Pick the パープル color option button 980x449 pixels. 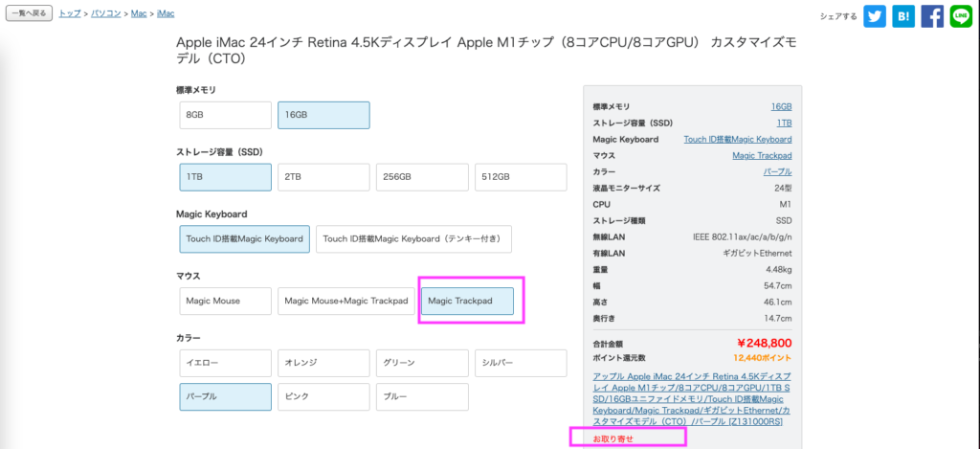click(x=226, y=396)
